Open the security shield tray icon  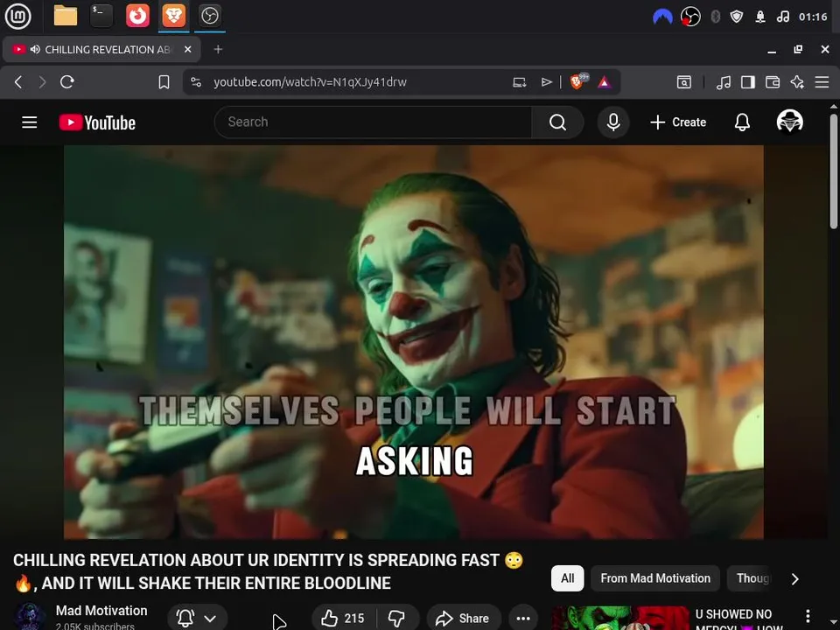[x=737, y=17]
